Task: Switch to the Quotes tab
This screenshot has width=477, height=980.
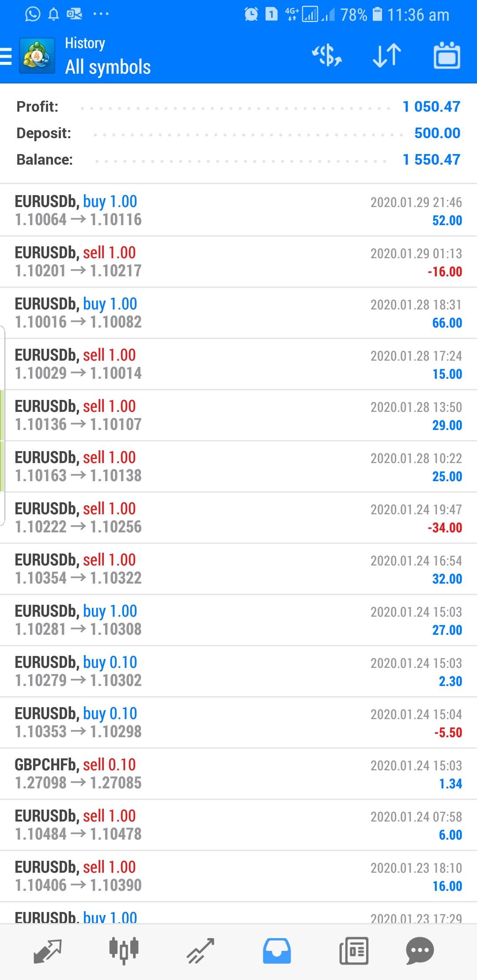Action: [48, 950]
